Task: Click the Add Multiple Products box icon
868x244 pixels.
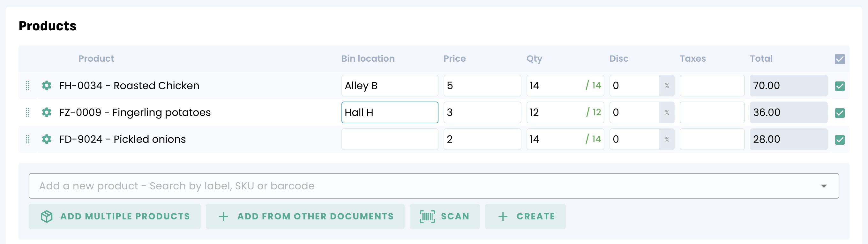Action: click(x=47, y=216)
